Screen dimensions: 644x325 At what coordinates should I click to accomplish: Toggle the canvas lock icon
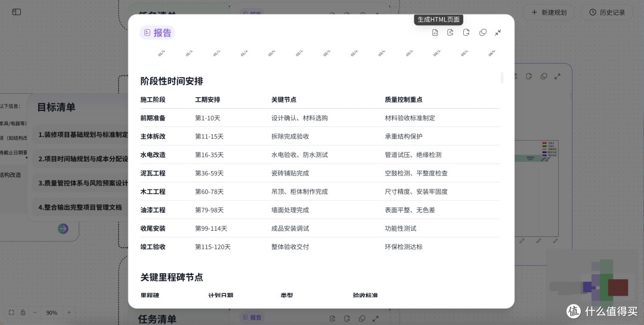tap(23, 312)
